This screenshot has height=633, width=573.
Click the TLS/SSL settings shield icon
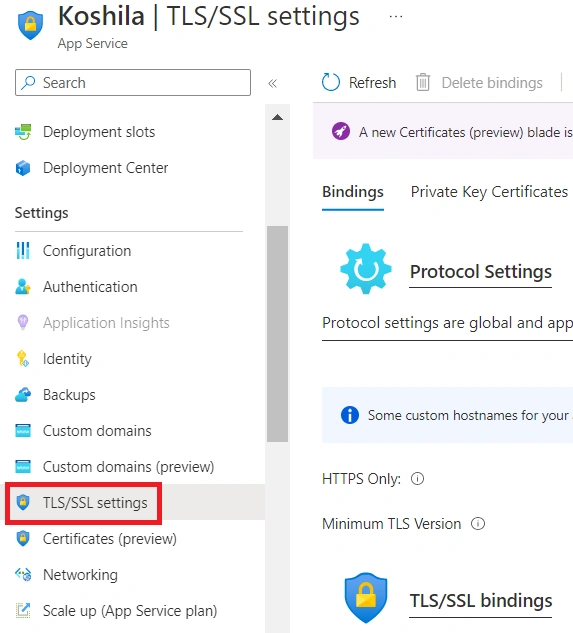(23, 503)
